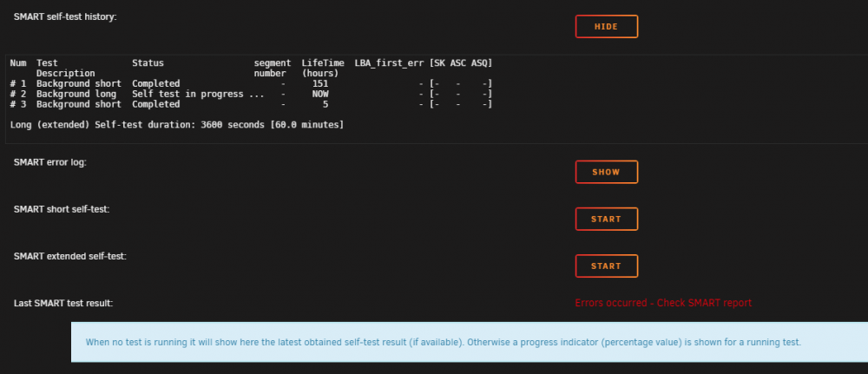This screenshot has height=374, width=868.
Task: Click the blue info note about running tests
Action: (x=470, y=342)
